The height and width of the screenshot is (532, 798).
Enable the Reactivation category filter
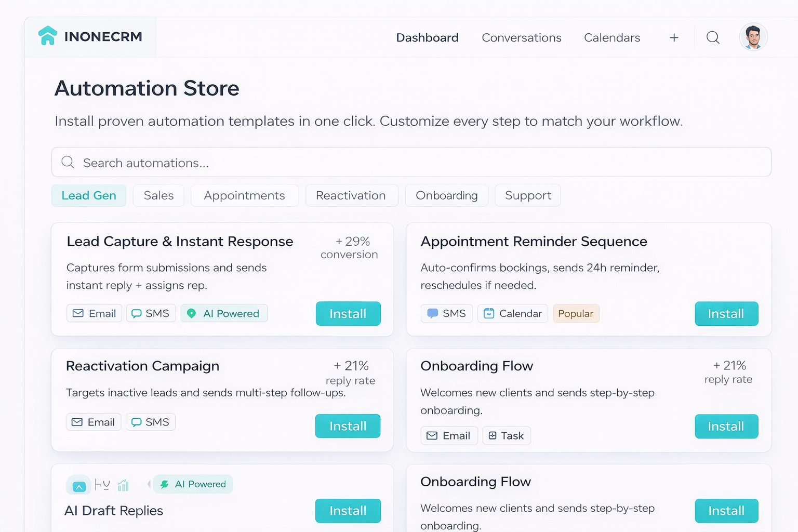pos(351,195)
